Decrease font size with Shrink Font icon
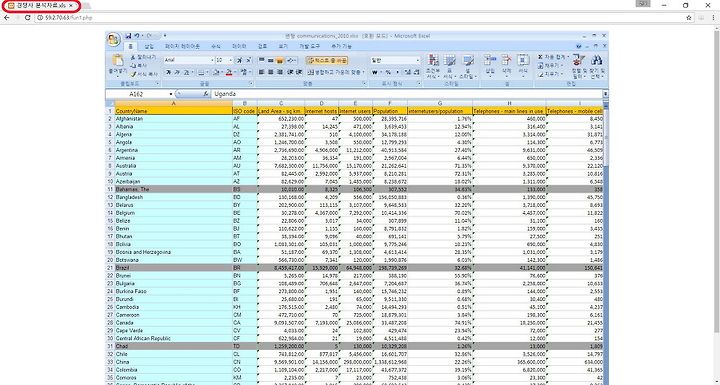The width and height of the screenshot is (720, 385). pyautogui.click(x=248, y=60)
